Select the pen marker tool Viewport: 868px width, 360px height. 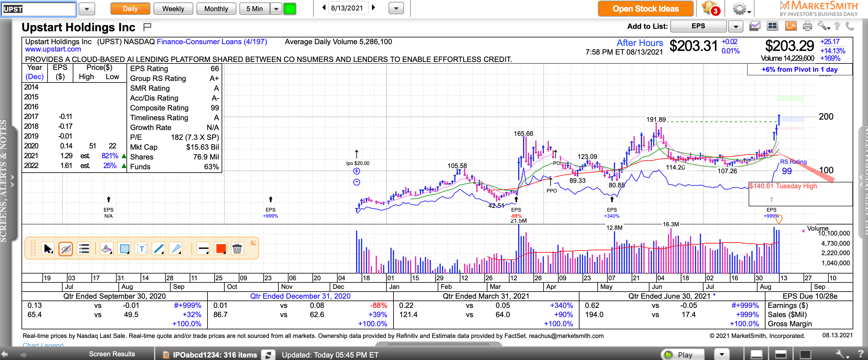(176, 249)
